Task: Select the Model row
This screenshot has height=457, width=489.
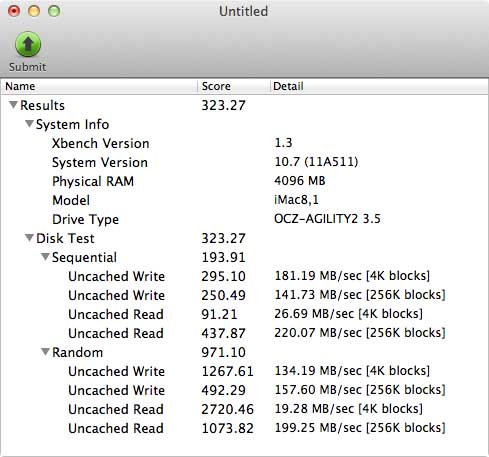Action: [x=244, y=200]
